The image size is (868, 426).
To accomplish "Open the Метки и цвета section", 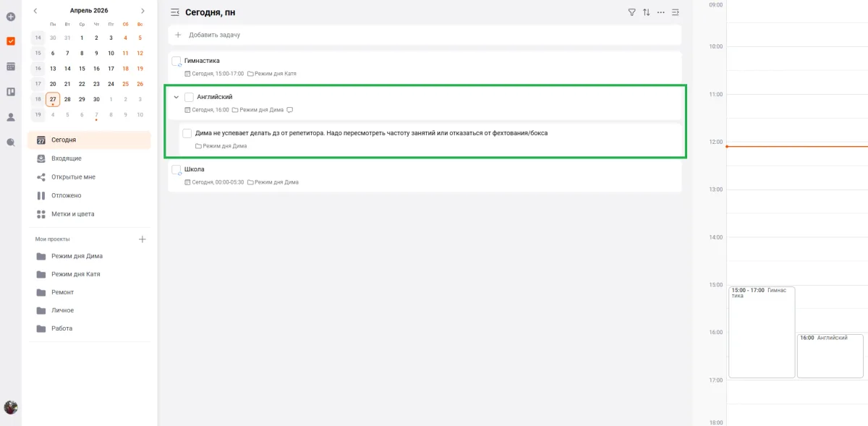I will (x=72, y=214).
